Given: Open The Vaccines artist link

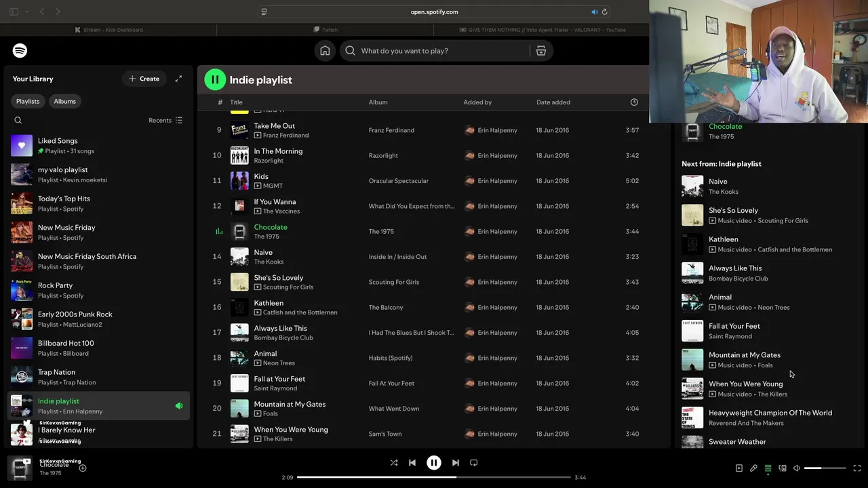Looking at the screenshot, I should (x=281, y=211).
